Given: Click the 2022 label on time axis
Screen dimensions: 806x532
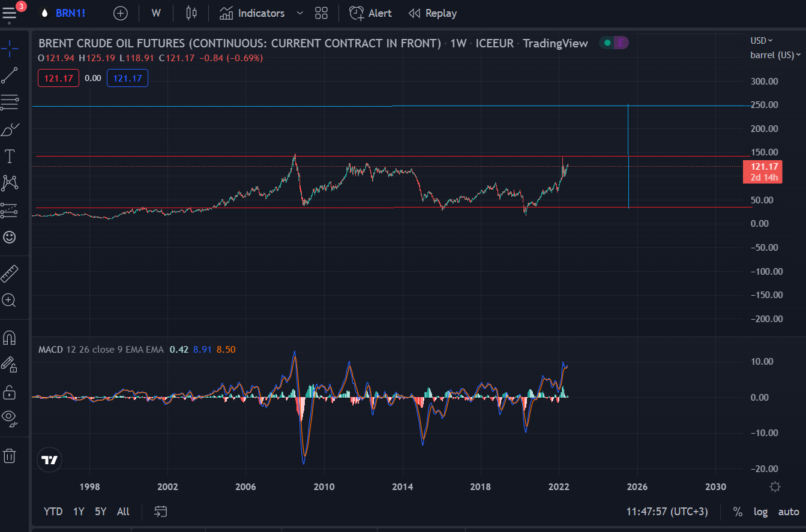Looking at the screenshot, I should 559,486.
